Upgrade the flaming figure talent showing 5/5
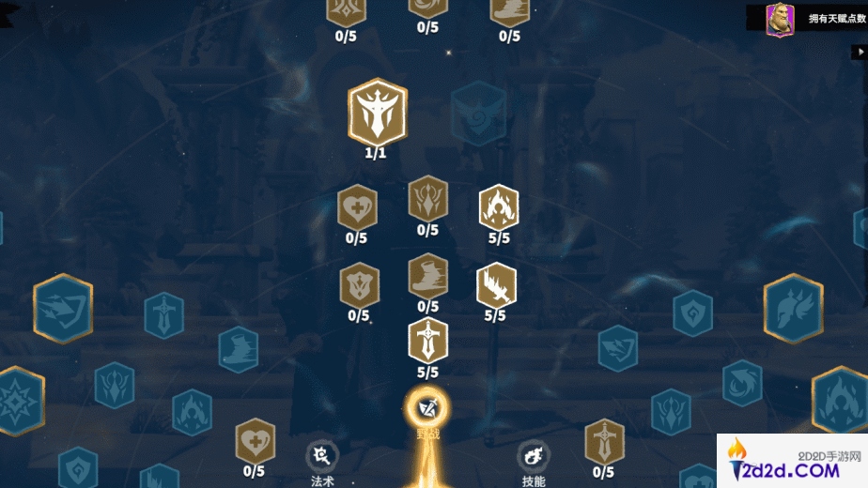The width and height of the screenshot is (868, 488). [499, 207]
